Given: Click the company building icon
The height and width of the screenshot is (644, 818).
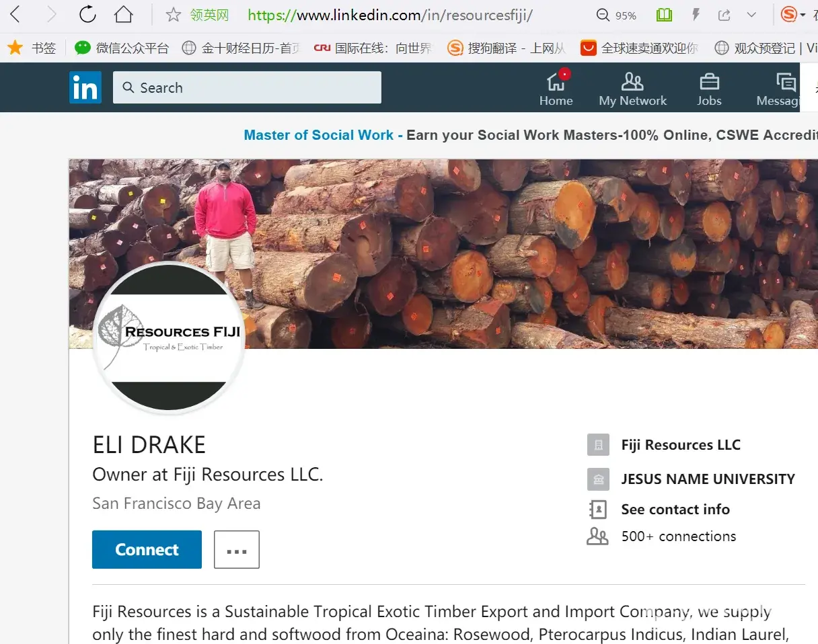Looking at the screenshot, I should click(598, 445).
